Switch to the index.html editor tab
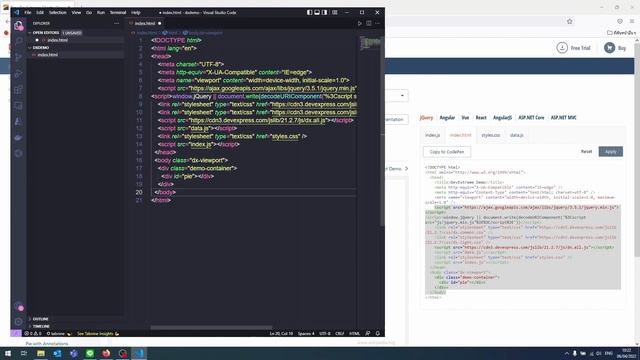The width and height of the screenshot is (640, 360). tap(145, 23)
